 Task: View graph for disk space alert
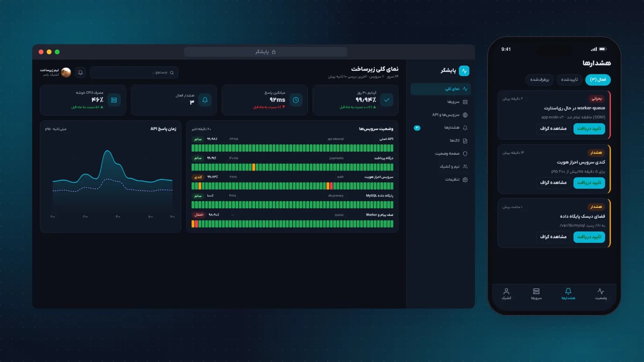pos(553,237)
